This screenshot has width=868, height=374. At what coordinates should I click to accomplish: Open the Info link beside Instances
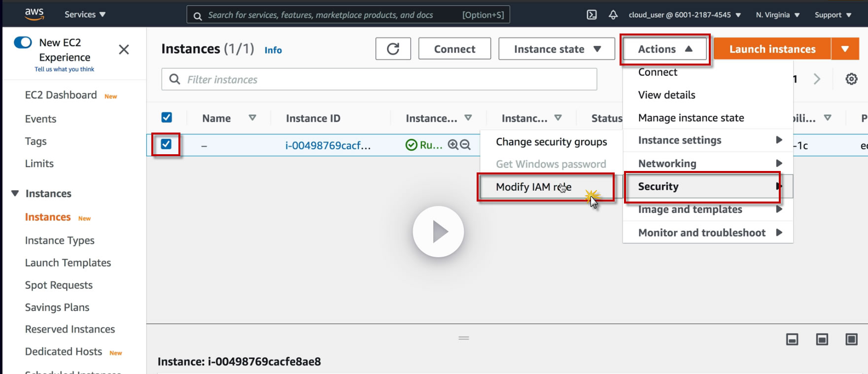click(x=273, y=50)
